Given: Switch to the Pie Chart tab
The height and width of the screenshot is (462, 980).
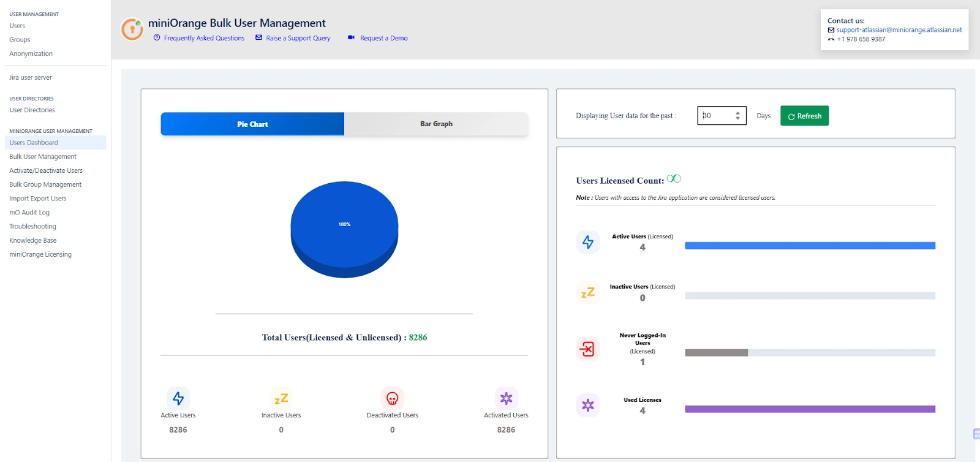Looking at the screenshot, I should [252, 124].
